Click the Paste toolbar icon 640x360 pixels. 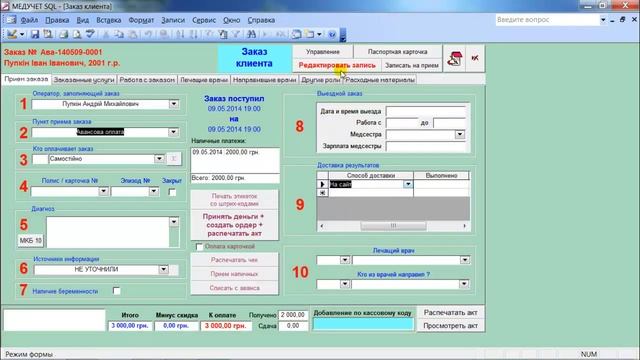(133, 34)
